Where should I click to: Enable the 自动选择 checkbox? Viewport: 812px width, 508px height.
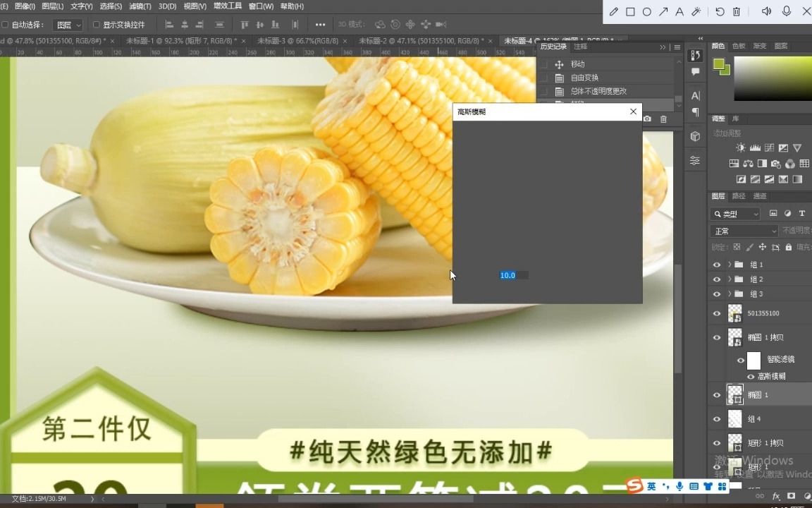(x=6, y=24)
